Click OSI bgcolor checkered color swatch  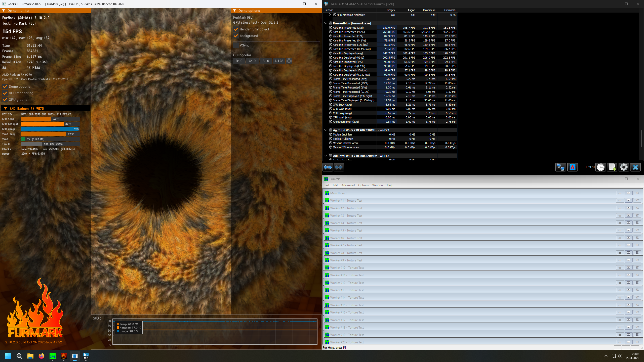tap(289, 61)
